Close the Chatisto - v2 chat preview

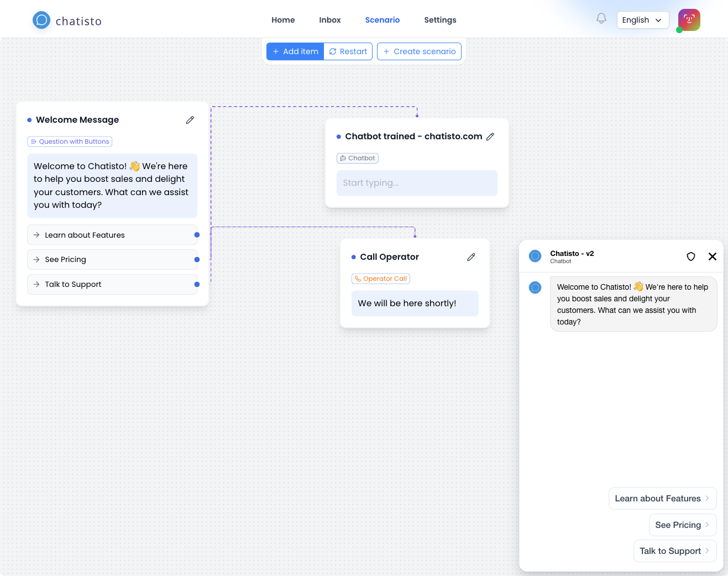point(713,256)
